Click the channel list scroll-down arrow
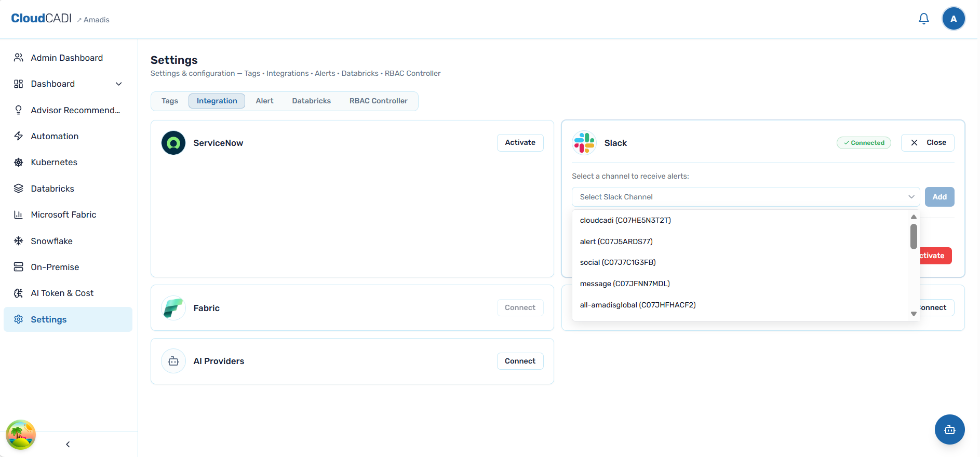Image resolution: width=980 pixels, height=457 pixels. [914, 314]
